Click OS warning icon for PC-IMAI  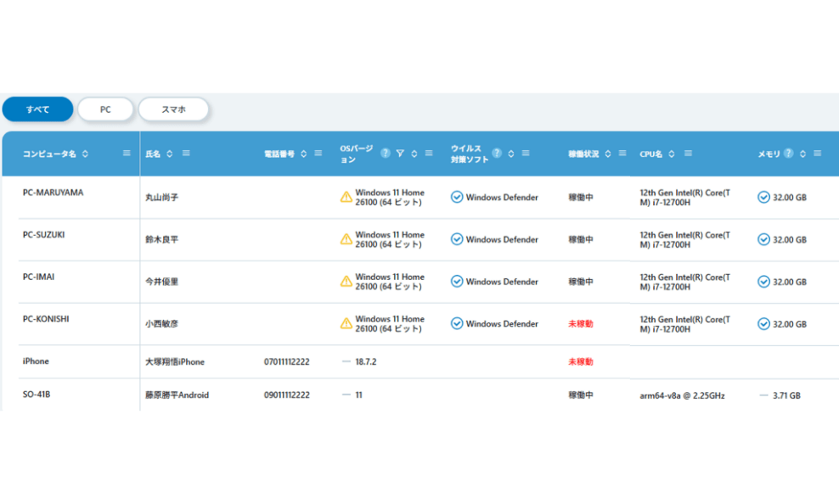click(346, 282)
